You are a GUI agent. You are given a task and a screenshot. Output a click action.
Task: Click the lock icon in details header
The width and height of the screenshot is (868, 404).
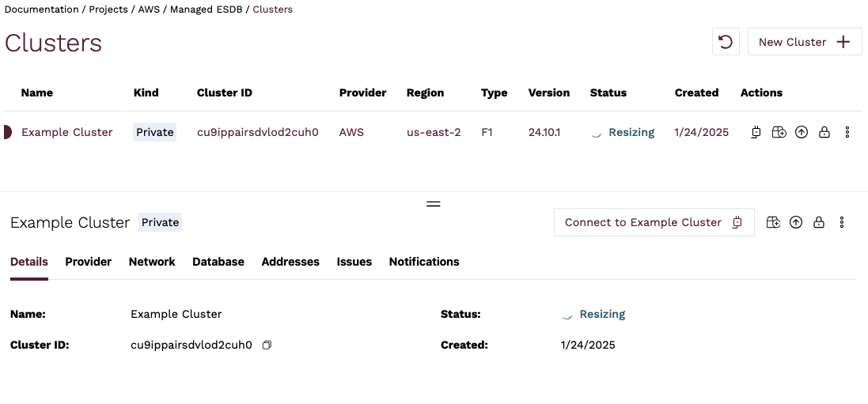click(819, 223)
